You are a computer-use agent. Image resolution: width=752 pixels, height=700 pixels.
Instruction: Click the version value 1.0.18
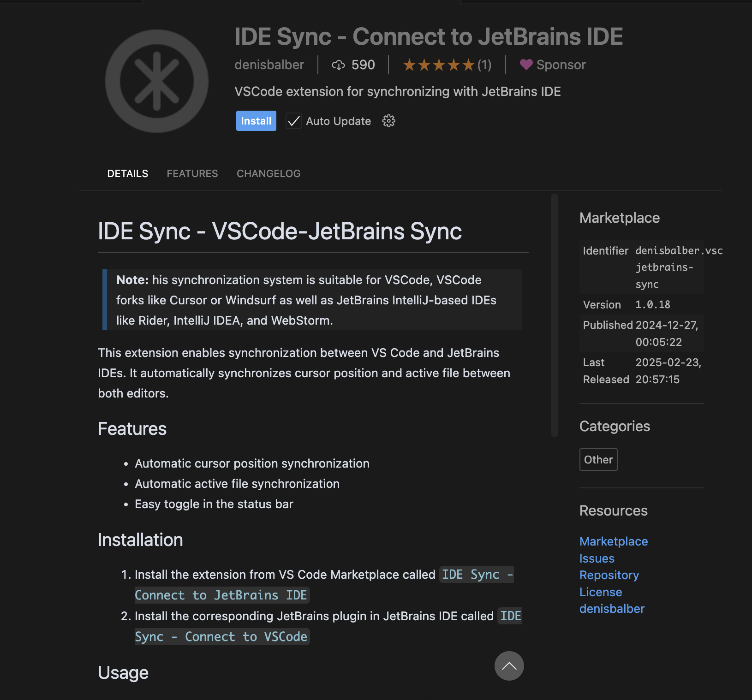point(652,305)
